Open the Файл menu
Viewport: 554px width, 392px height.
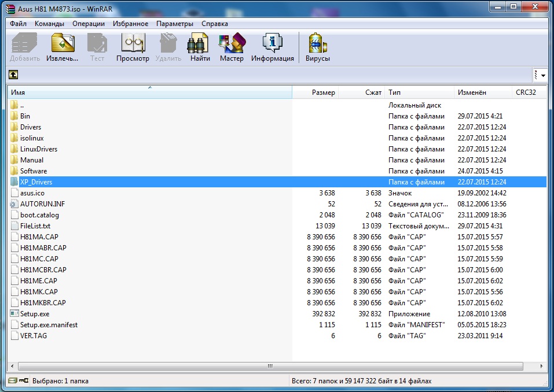18,24
